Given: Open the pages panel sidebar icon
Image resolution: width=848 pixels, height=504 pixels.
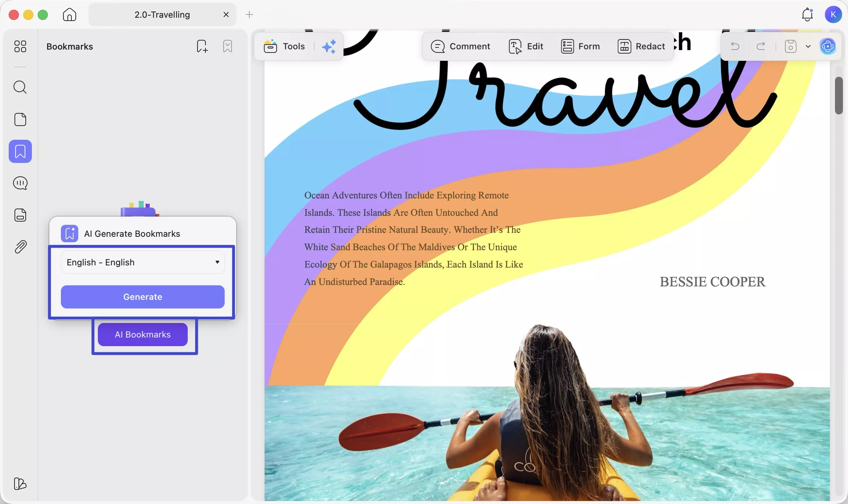Looking at the screenshot, I should (20, 119).
